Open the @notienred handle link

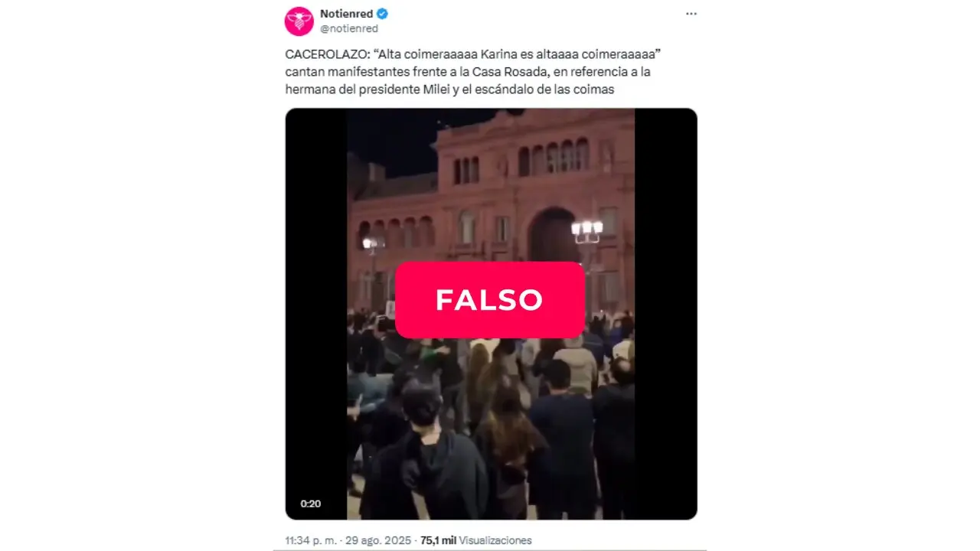(348, 28)
